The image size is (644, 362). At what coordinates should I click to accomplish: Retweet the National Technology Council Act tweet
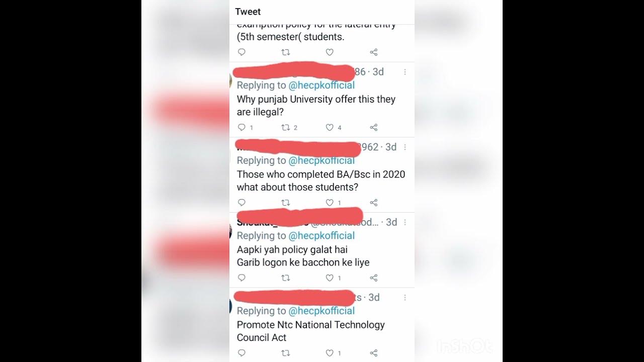pos(285,353)
